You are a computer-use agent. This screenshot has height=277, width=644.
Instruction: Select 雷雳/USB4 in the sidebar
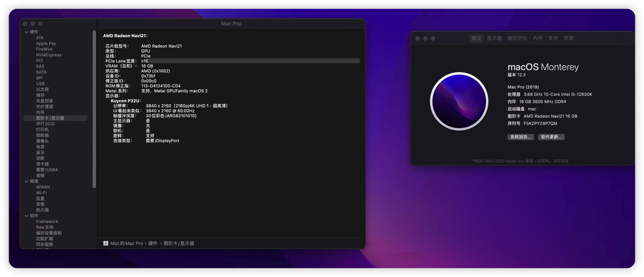point(47,170)
